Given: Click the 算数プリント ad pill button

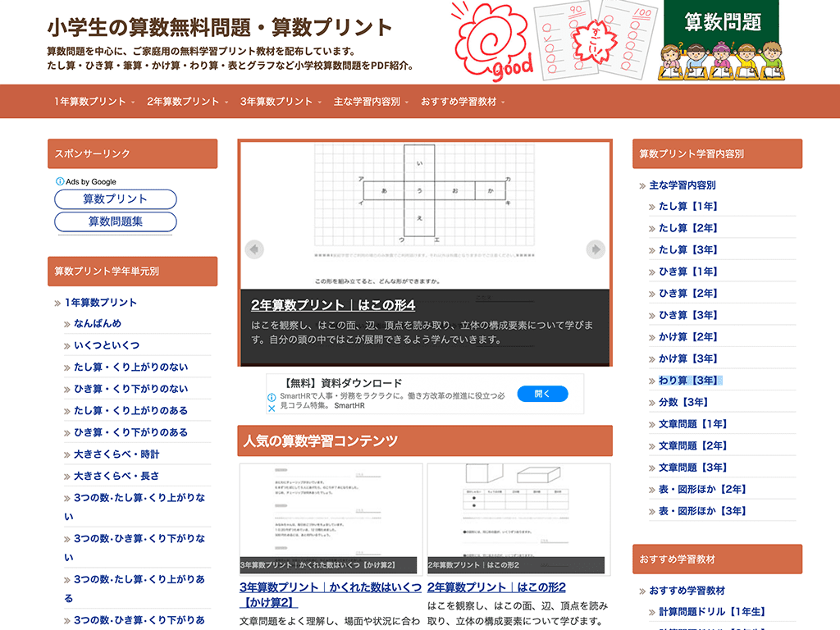Looking at the screenshot, I should click(115, 199).
